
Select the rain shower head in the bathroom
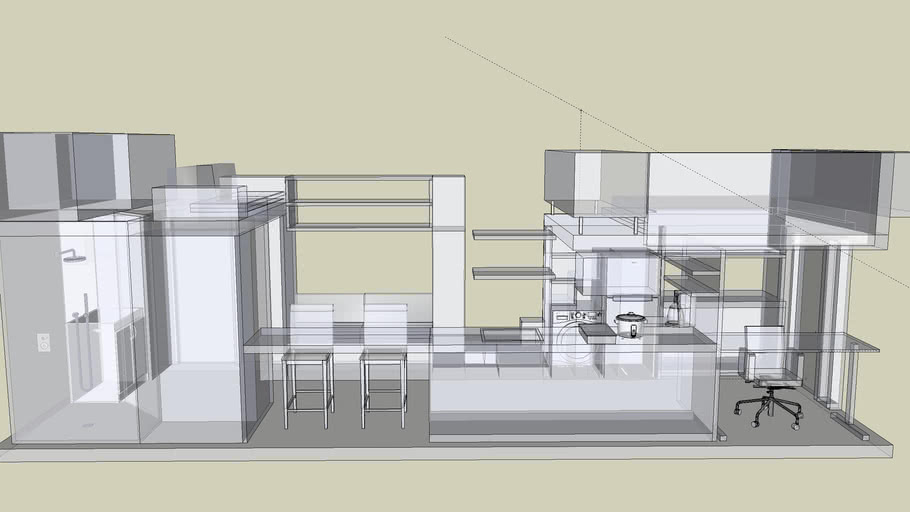[x=72, y=257]
